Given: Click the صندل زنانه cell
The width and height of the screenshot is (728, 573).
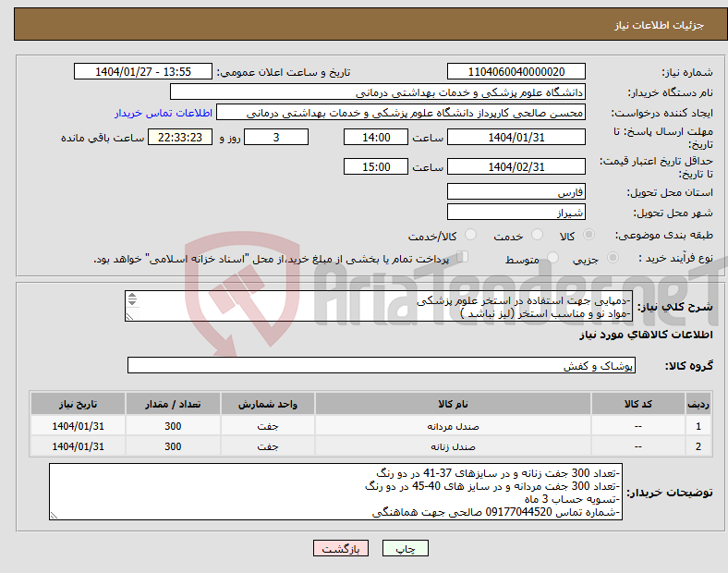Looking at the screenshot, I should [453, 446].
